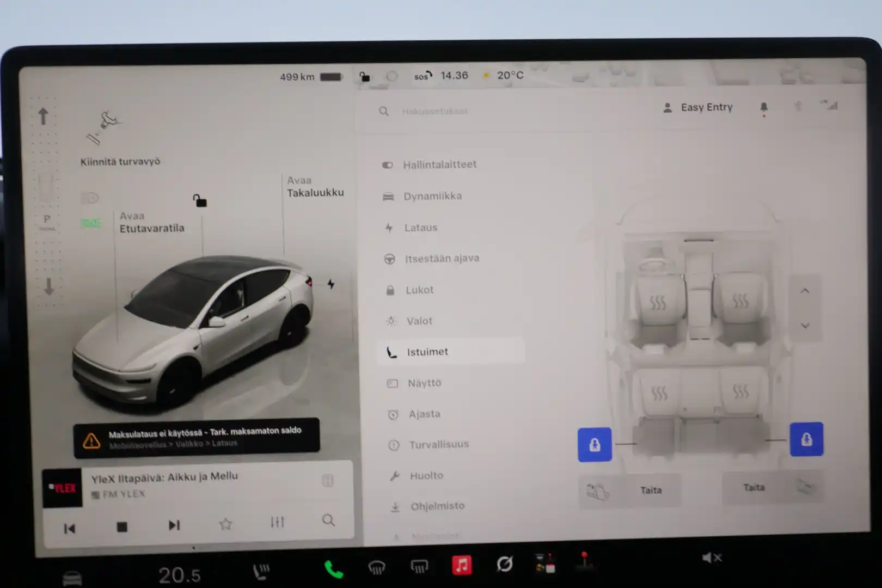Viewport: 882px width, 588px height.
Task: Open the phone app in the bottom bar
Action: click(x=334, y=569)
